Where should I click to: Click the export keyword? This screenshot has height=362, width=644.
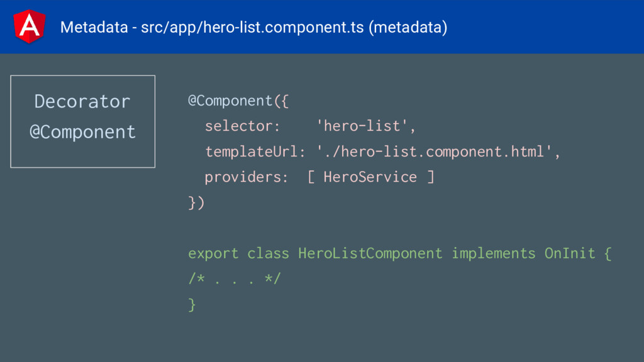pos(213,254)
